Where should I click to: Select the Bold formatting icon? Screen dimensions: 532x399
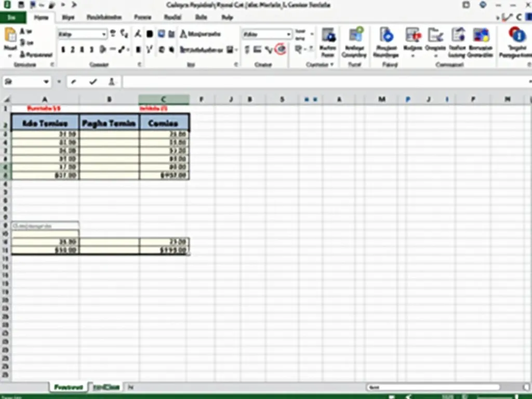click(63, 49)
